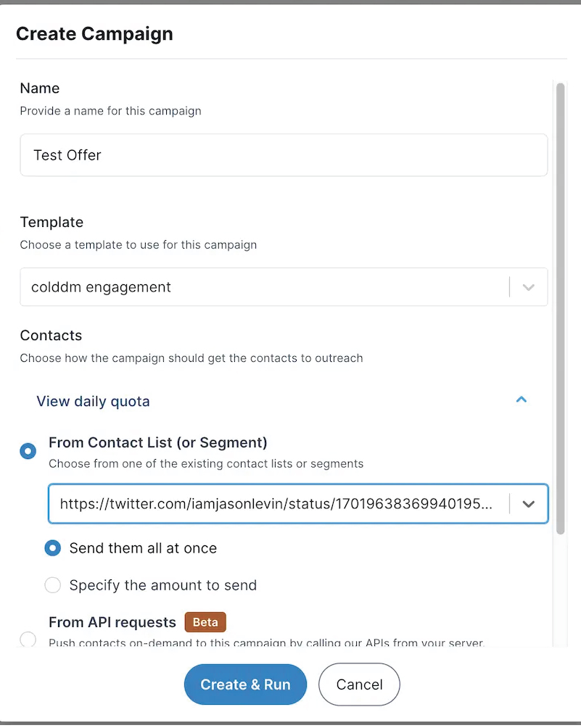Choose the From API requests option
Viewport: 581px width, 728px height.
[28, 640]
